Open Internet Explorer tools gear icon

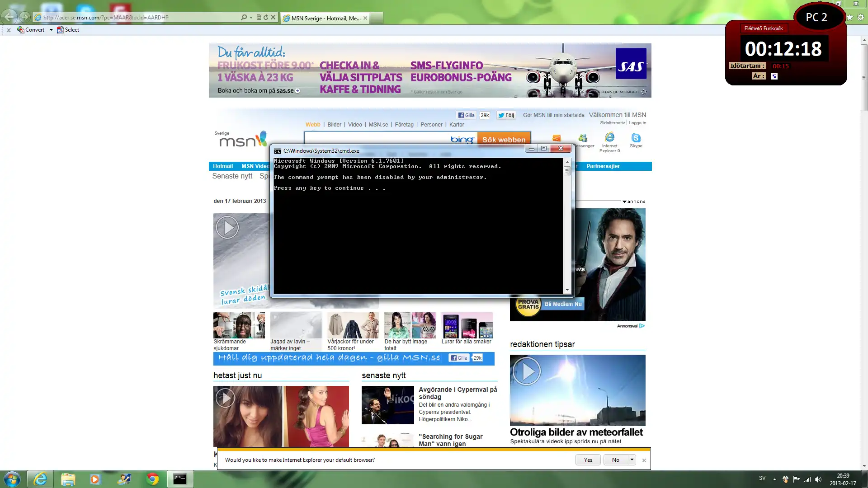(x=861, y=17)
